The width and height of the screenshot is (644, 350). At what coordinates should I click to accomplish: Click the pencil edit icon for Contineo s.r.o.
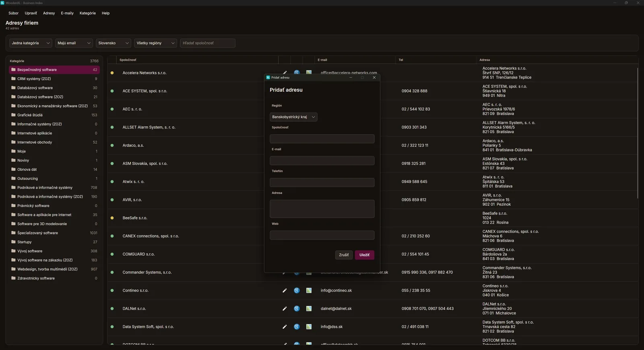click(285, 290)
